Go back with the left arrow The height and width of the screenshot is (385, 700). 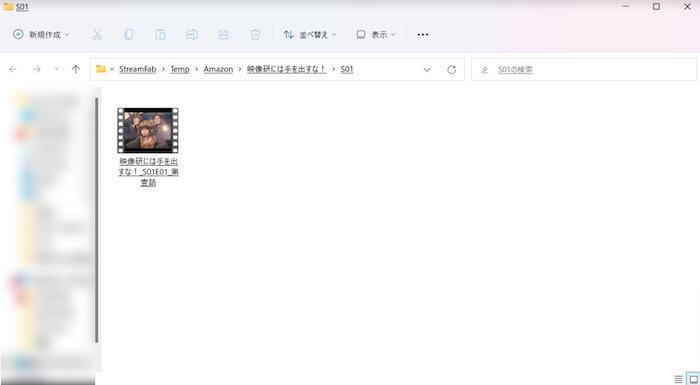13,69
